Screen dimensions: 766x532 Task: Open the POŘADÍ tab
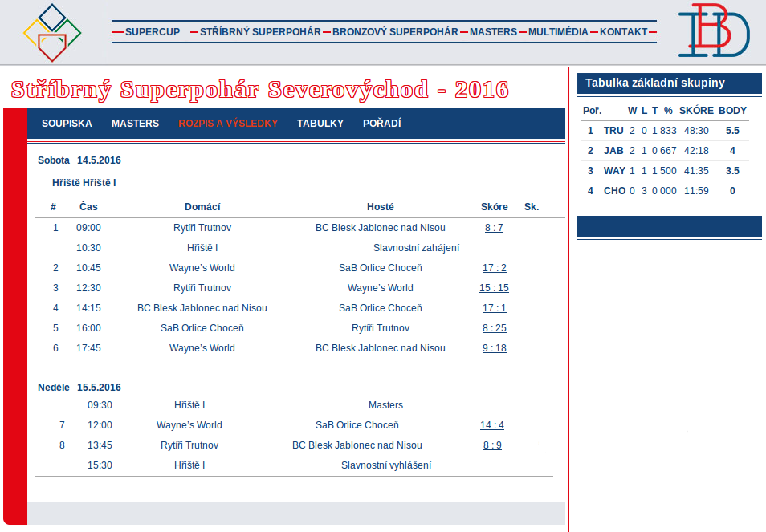click(382, 124)
